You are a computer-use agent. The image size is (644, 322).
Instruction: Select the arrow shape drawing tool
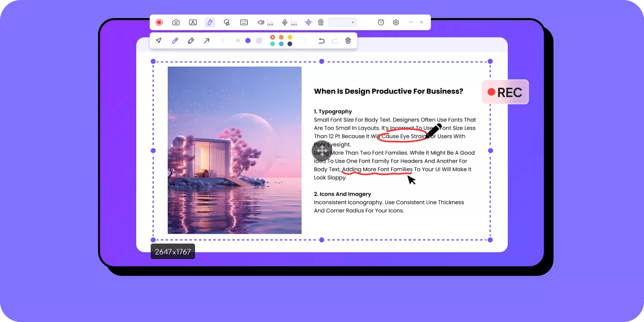coord(206,40)
